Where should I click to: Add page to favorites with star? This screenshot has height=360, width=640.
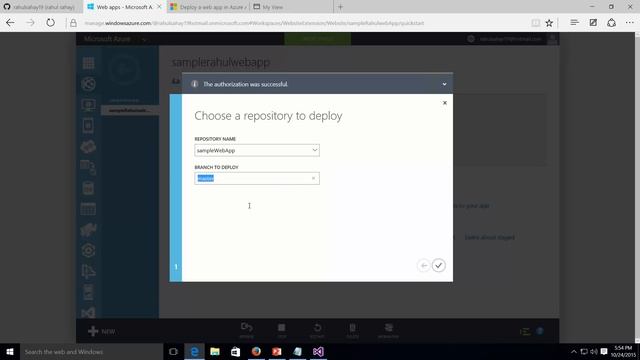pos(549,23)
